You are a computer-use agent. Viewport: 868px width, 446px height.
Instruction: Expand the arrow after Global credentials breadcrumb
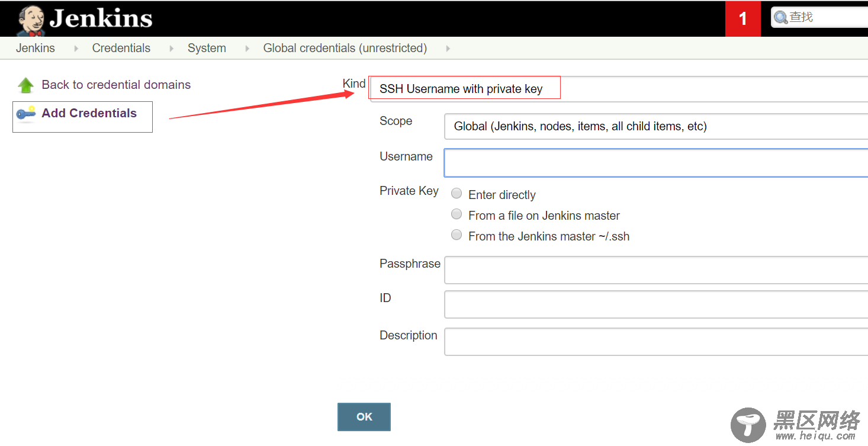pos(448,49)
